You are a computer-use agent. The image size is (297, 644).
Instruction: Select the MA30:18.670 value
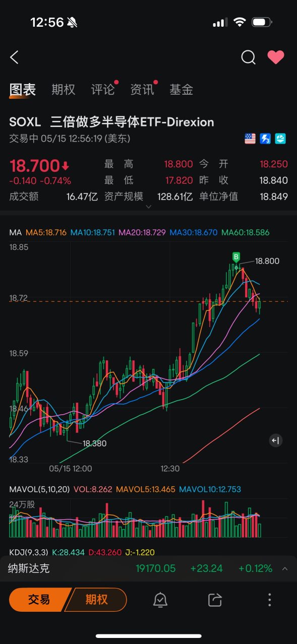pos(194,233)
